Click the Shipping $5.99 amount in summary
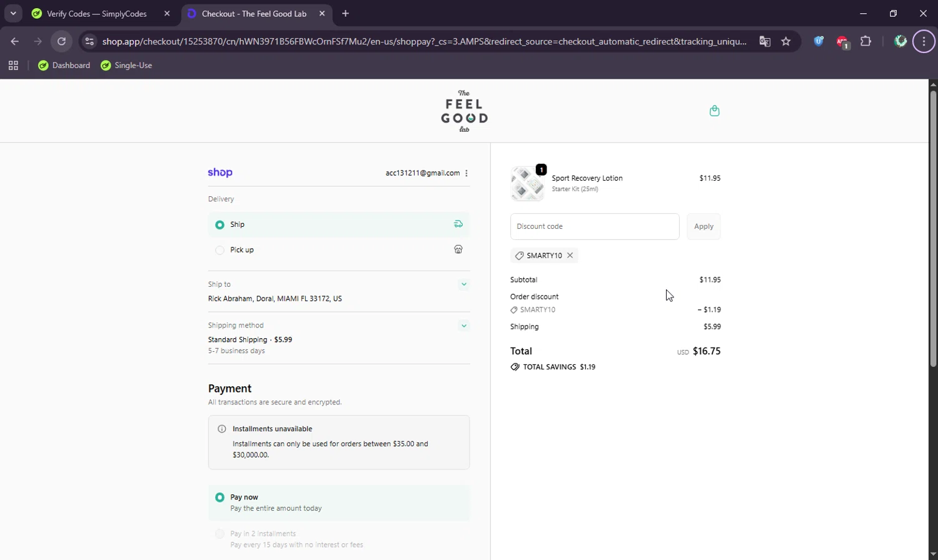 tap(712, 327)
